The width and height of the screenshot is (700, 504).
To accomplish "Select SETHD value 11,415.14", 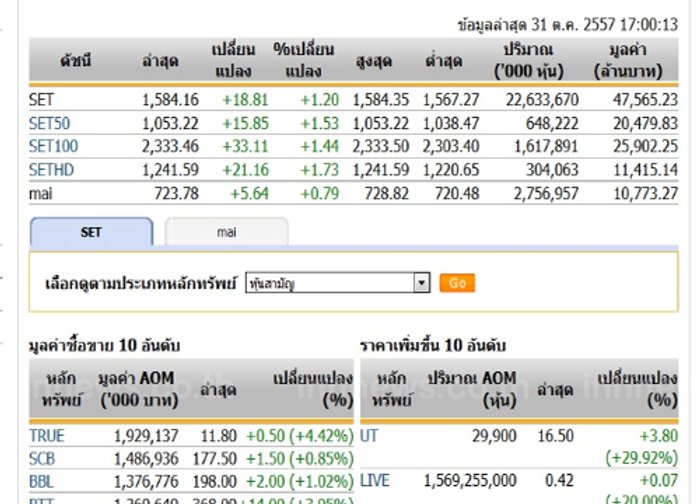I will click(x=645, y=170).
